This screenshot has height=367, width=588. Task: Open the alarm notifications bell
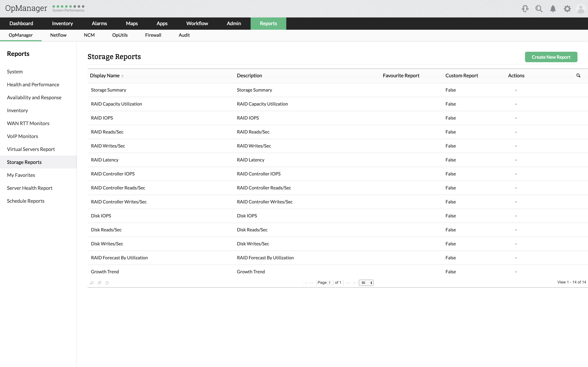pyautogui.click(x=553, y=9)
